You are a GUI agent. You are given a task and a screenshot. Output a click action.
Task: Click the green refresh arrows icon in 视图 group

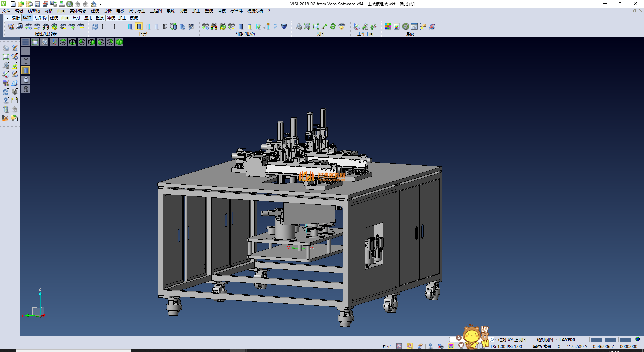(333, 27)
